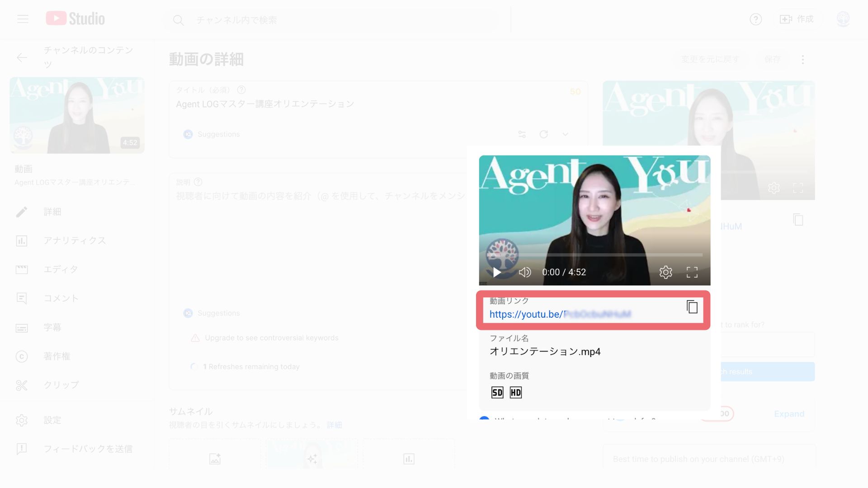Viewport: 868px width, 488px height.
Task: Click 'Best time to publish' text
Action: pyautogui.click(x=698, y=459)
